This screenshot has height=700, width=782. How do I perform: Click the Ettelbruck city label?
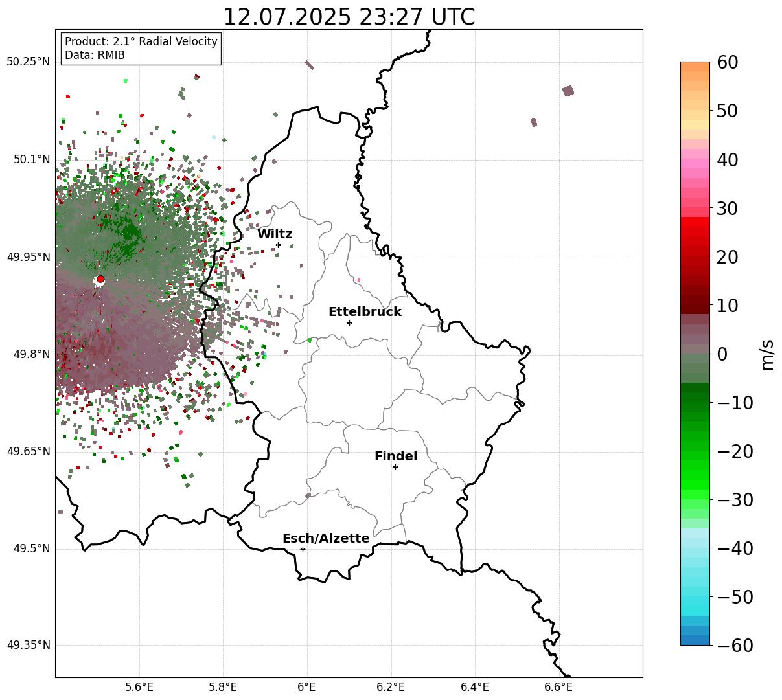(x=365, y=311)
